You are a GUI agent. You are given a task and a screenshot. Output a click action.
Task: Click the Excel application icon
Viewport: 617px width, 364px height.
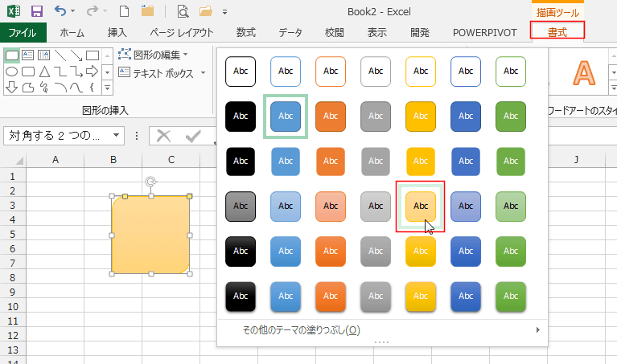tap(14, 11)
